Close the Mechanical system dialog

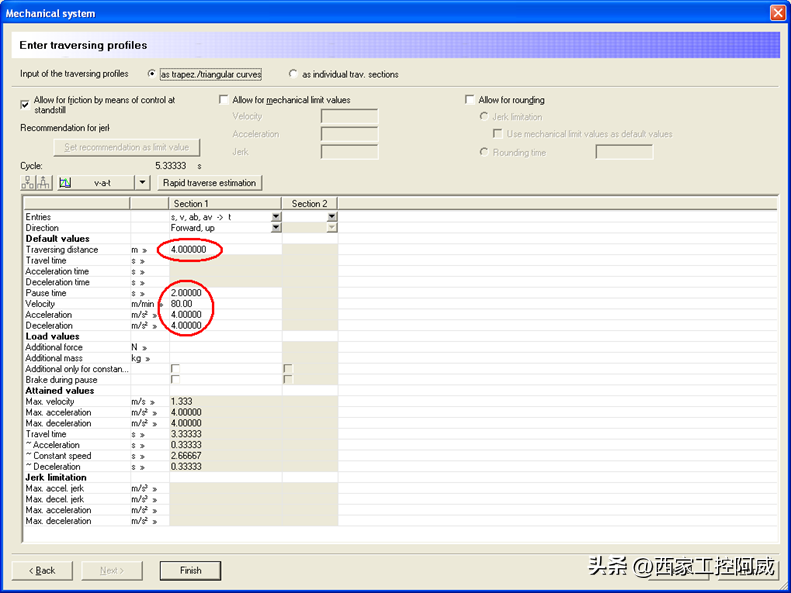777,13
